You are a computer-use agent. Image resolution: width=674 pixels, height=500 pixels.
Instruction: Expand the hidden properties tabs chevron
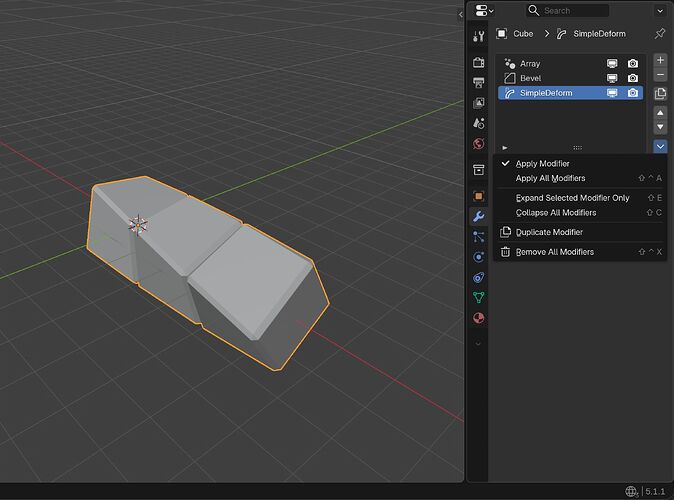pyautogui.click(x=478, y=344)
